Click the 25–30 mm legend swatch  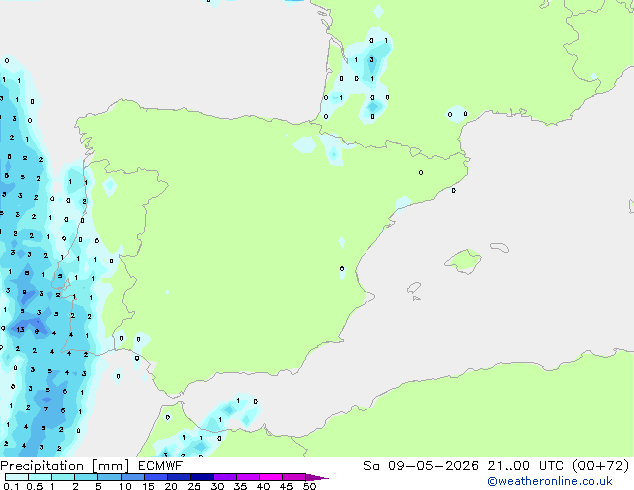[x=201, y=477]
